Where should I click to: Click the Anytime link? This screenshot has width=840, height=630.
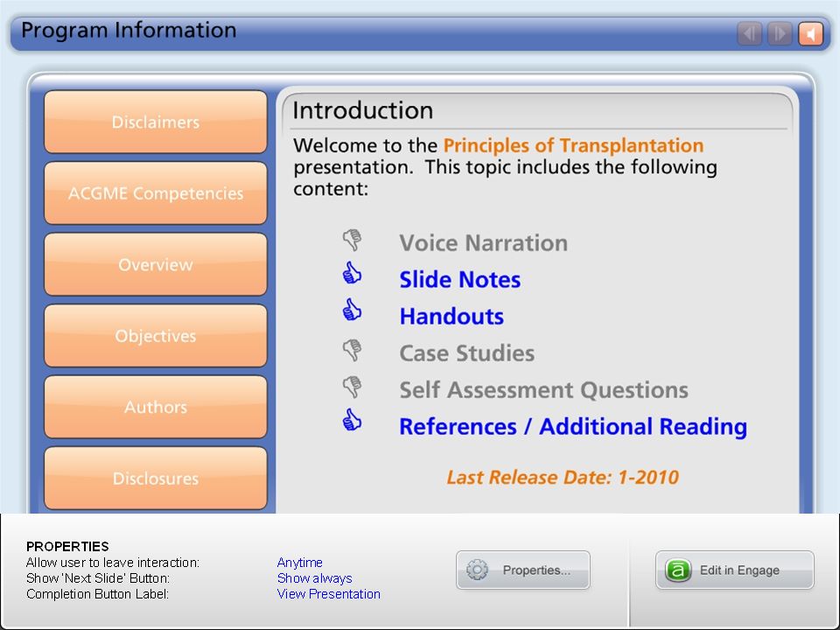point(299,563)
